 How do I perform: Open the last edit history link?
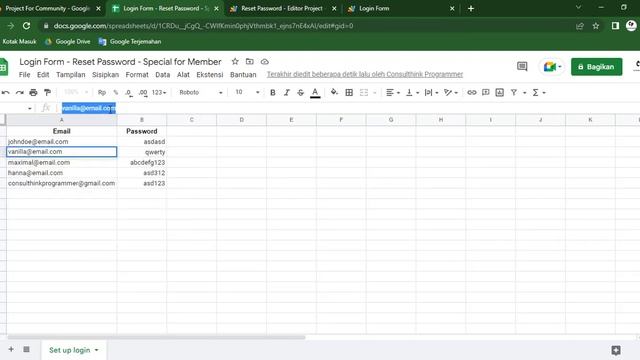tap(365, 74)
